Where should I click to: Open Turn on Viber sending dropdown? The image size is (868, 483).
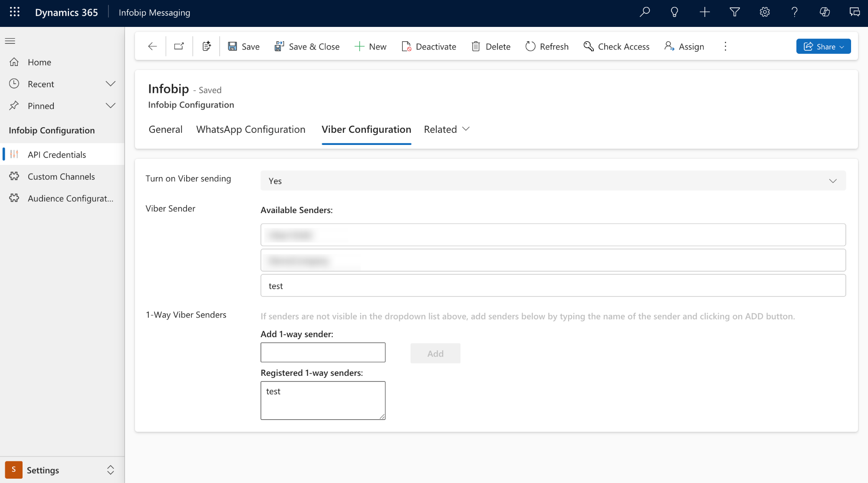click(553, 181)
